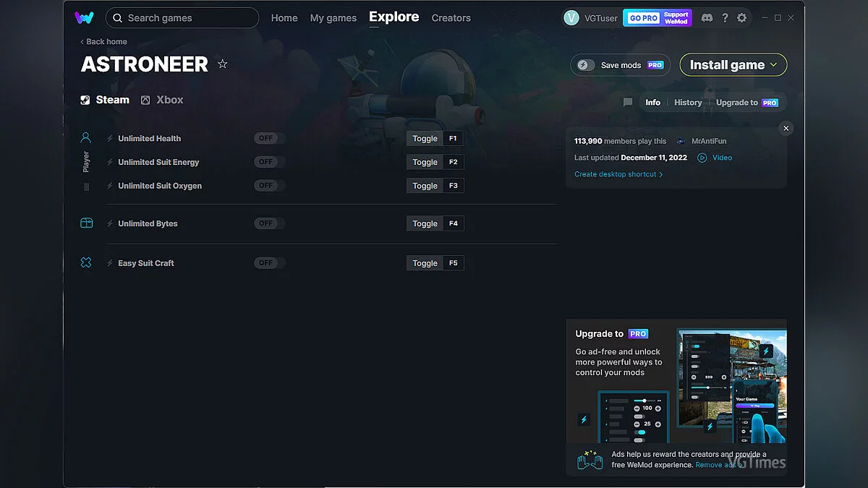
Task: Click the F1 hotkey box
Action: [454, 139]
